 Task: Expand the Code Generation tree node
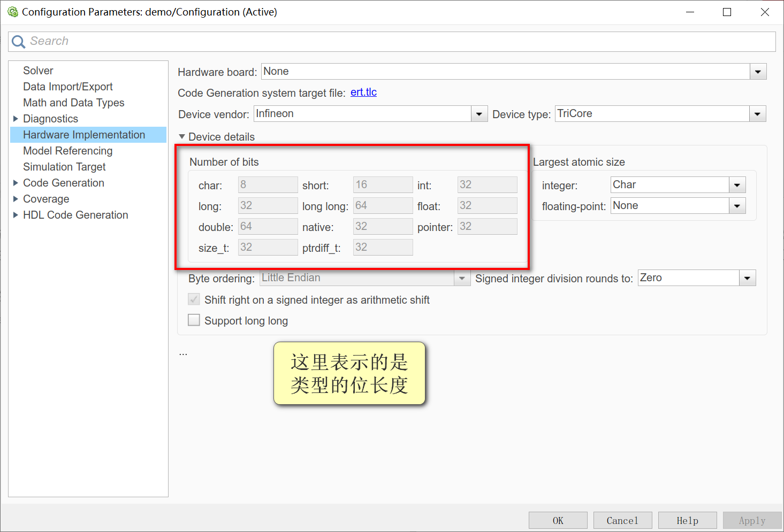[16, 183]
